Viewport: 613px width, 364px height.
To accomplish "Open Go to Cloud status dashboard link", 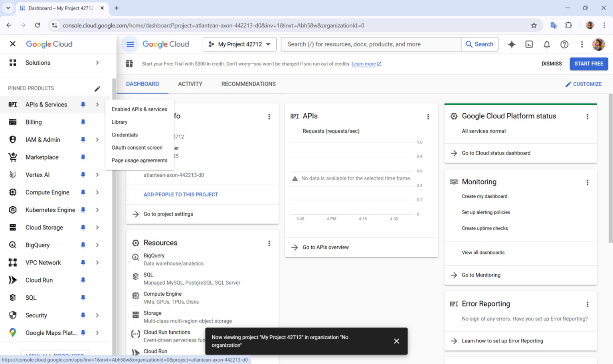I will click(496, 153).
